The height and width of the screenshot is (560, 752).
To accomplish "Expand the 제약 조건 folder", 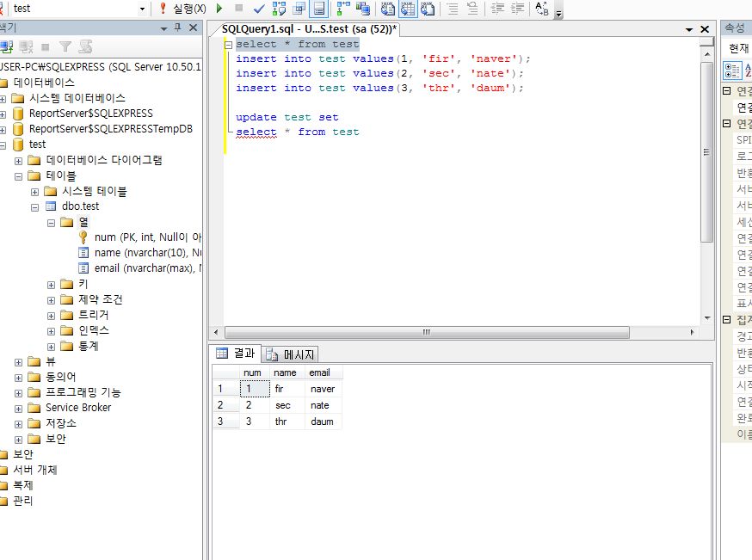I will [51, 300].
